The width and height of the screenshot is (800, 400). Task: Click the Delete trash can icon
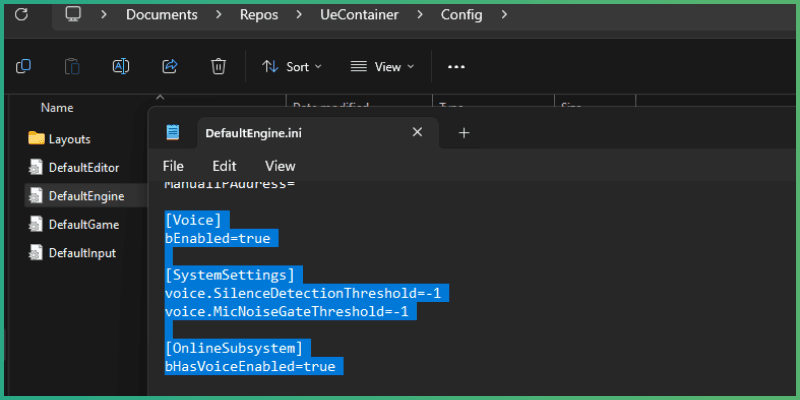(x=218, y=66)
